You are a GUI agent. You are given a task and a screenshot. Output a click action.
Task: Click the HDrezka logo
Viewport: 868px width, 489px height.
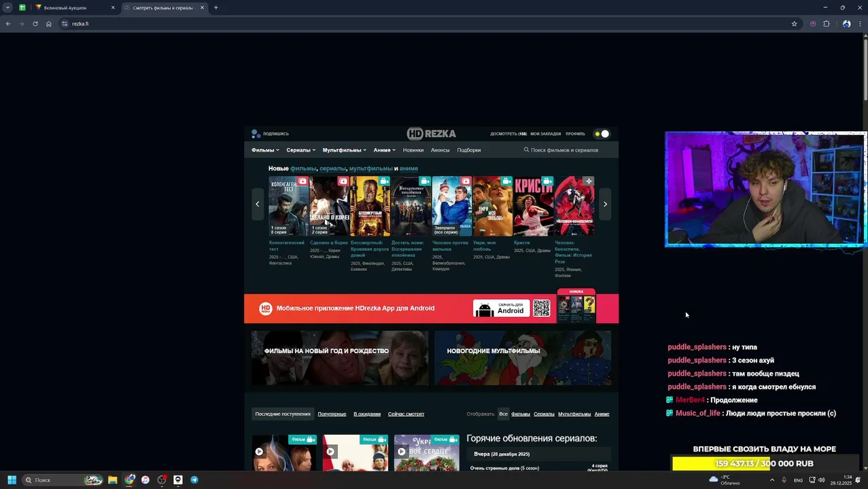[432, 134]
